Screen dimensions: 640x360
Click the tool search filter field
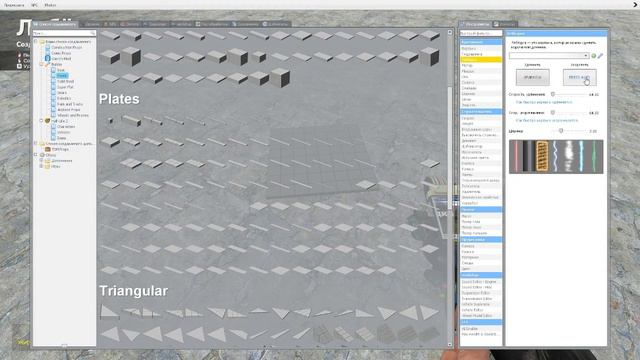click(481, 33)
